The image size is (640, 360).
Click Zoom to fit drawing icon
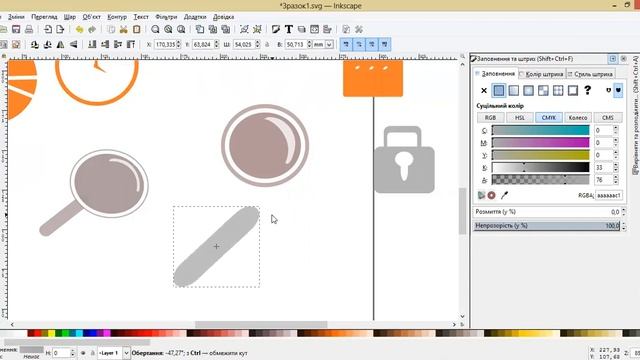[x=168, y=29]
